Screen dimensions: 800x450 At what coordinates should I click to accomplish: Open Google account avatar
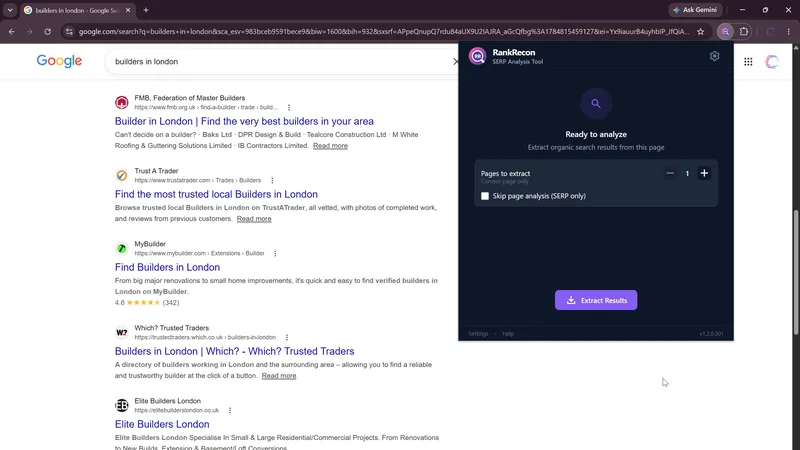772,62
